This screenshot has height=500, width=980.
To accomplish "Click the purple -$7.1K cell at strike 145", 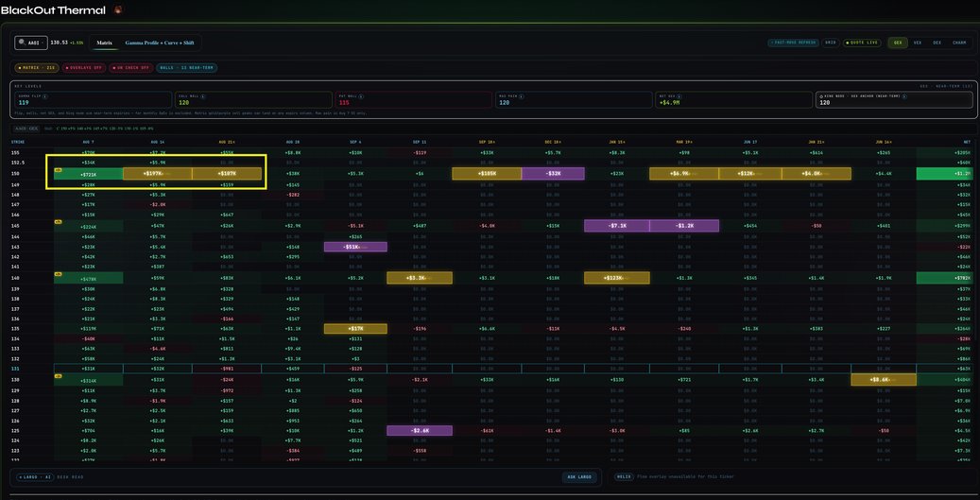I will pyautogui.click(x=617, y=226).
